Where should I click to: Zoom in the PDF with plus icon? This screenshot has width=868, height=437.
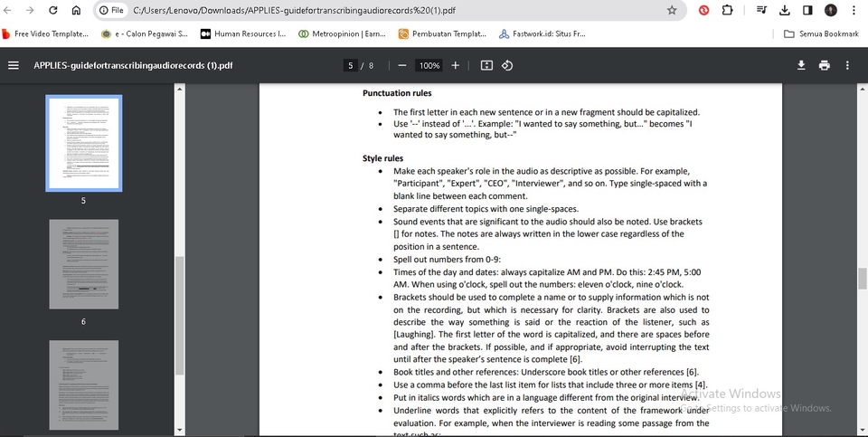[455, 65]
